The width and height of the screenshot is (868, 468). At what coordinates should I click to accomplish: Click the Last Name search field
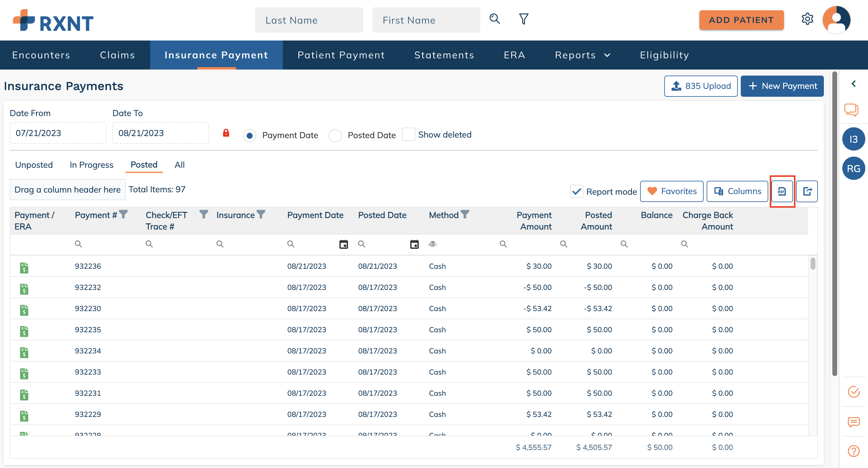pos(309,20)
